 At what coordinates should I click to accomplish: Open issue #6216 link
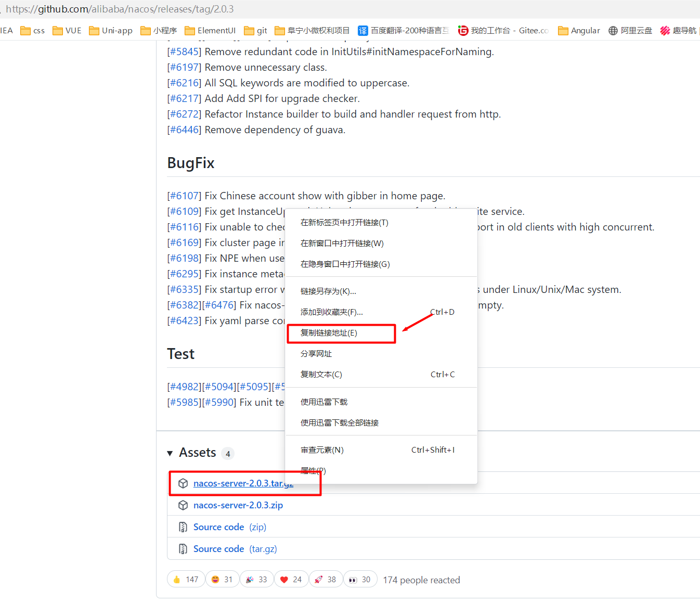(184, 83)
